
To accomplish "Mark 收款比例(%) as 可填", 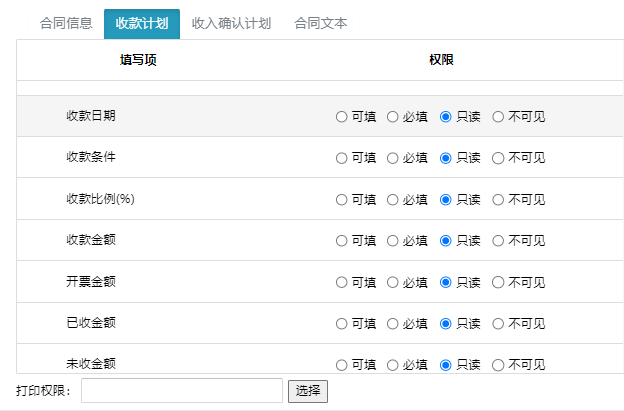I will click(x=341, y=200).
